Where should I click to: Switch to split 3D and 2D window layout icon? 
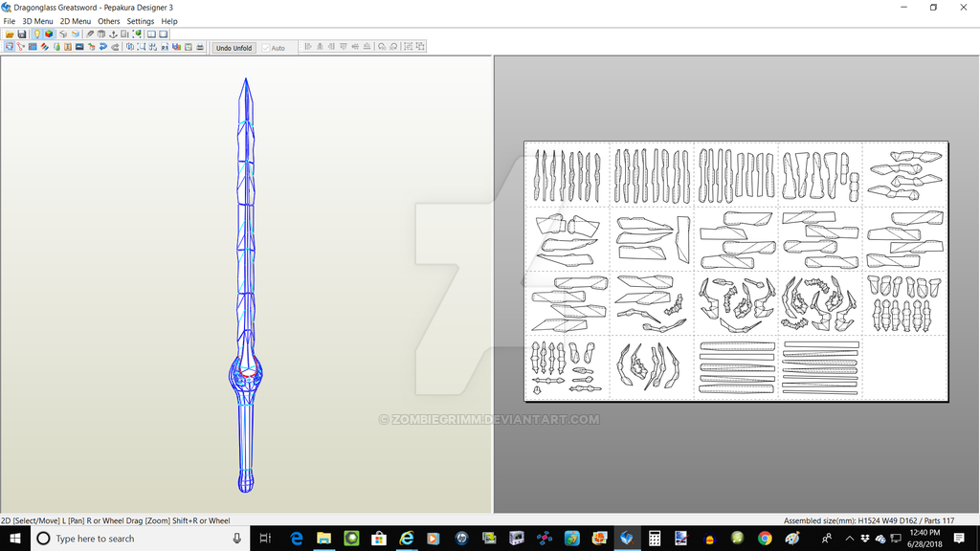click(151, 34)
